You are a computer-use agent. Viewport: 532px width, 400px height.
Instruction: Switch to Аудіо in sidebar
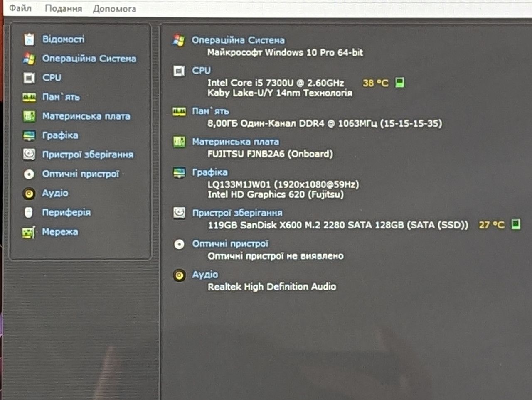[x=55, y=193]
